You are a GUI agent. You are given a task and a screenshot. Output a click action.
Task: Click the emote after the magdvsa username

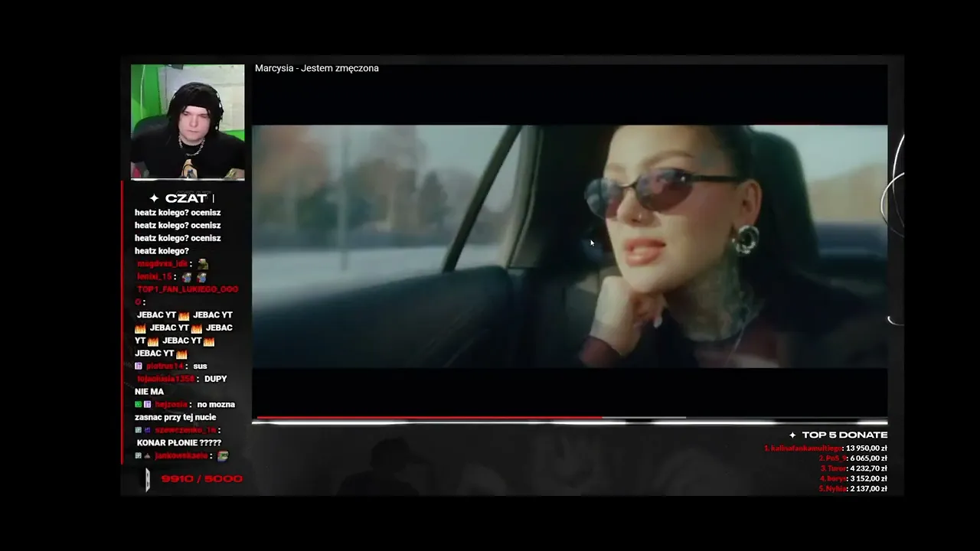tap(203, 264)
